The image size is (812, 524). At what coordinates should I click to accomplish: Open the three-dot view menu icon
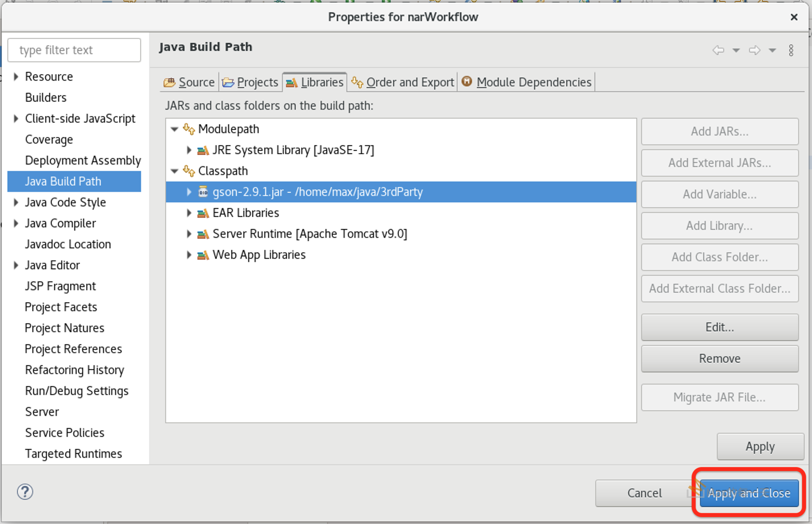pyautogui.click(x=791, y=50)
